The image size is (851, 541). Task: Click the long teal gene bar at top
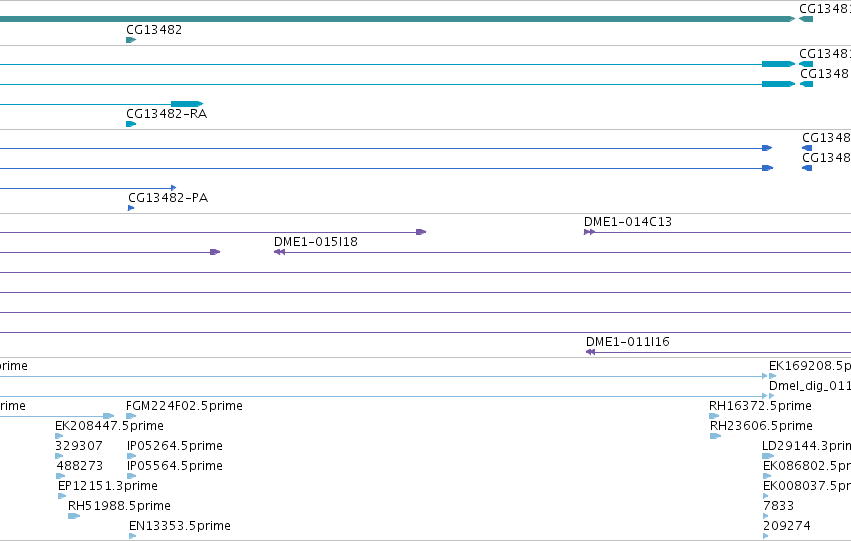click(397, 19)
